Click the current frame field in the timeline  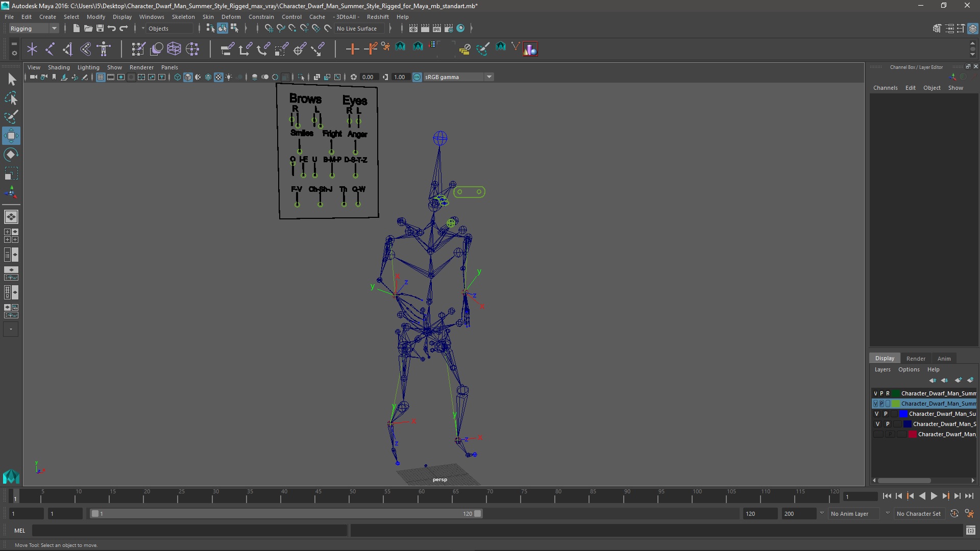coord(860,496)
